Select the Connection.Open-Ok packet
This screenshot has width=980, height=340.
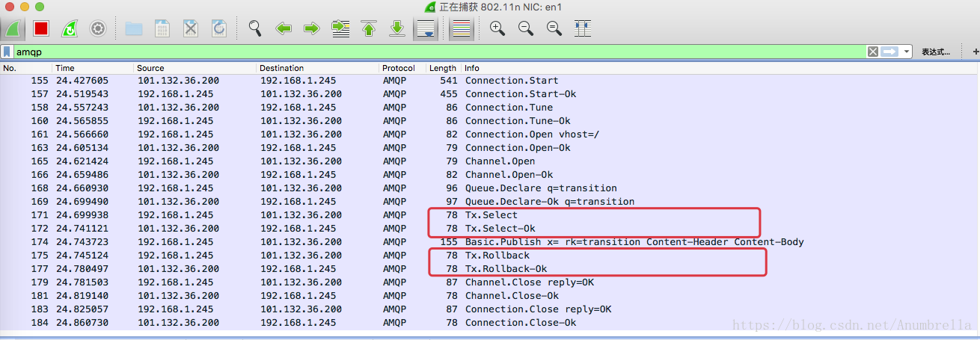tap(490, 148)
